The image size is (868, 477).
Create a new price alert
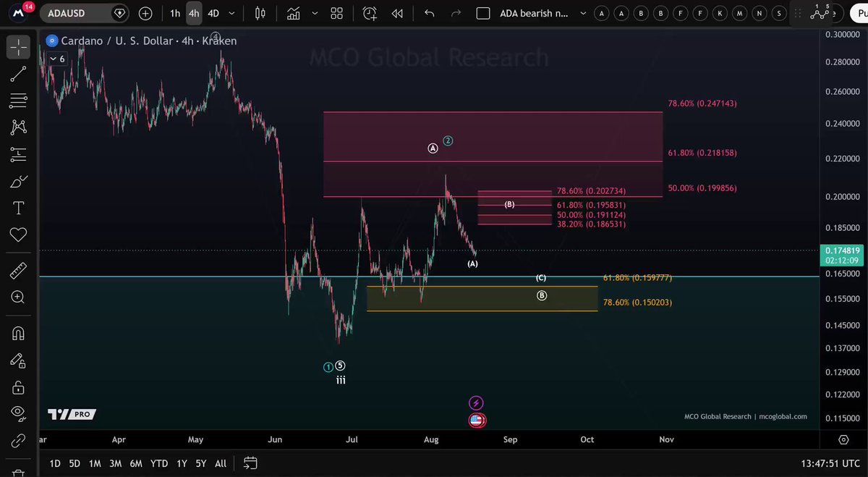click(370, 13)
